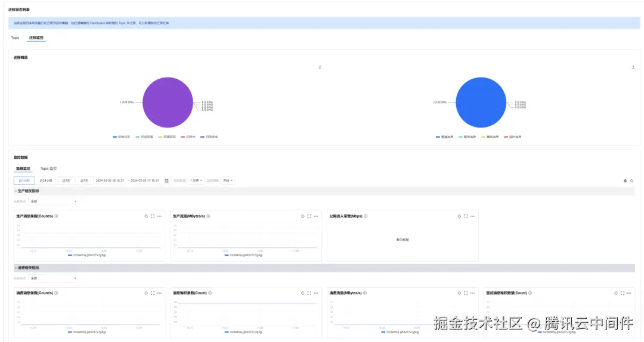Open the date range calendar picker
This screenshot has width=644, height=342.
click(x=166, y=181)
